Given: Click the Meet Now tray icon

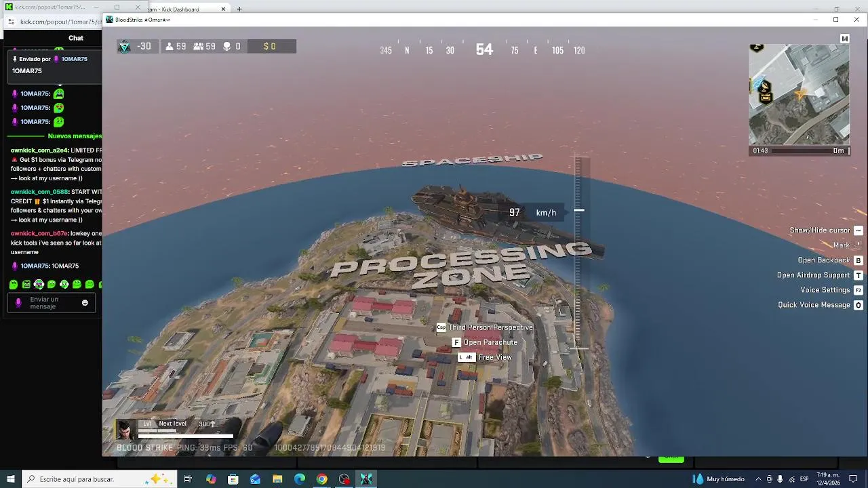Looking at the screenshot, I should 769,479.
